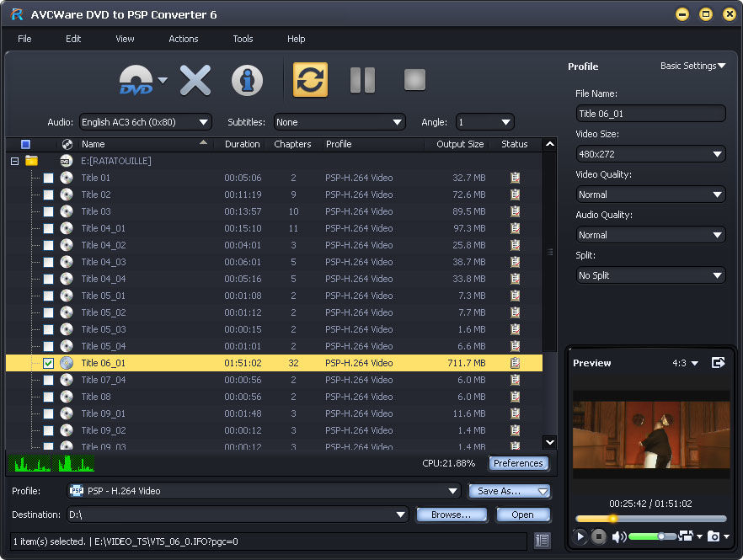743x560 pixels.
Task: Click the Open DVD disc toolbar icon
Action: 136,80
